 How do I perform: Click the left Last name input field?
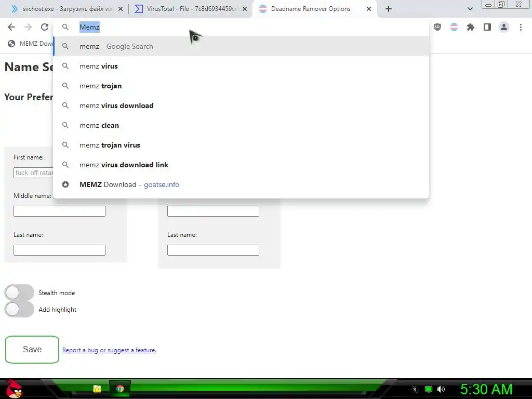tap(59, 250)
